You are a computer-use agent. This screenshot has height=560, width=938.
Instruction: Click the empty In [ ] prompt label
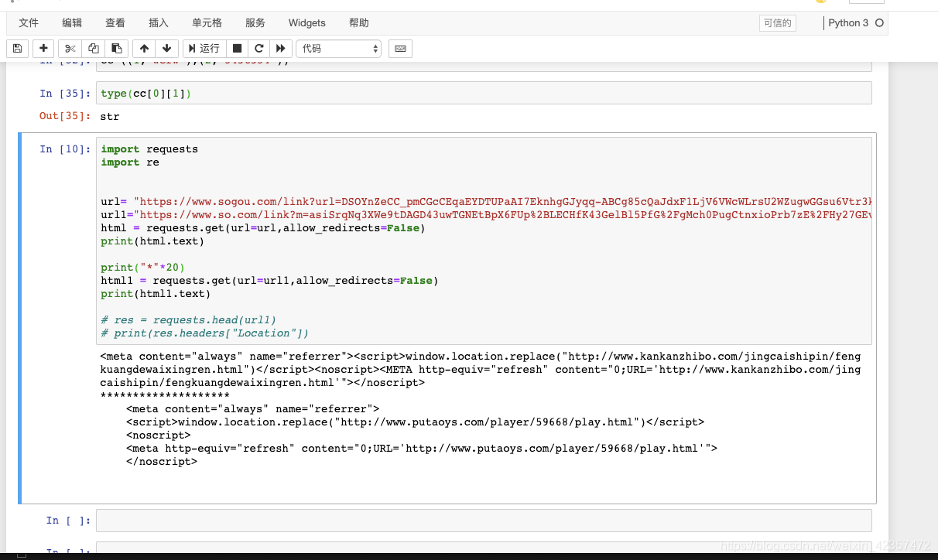coord(68,521)
